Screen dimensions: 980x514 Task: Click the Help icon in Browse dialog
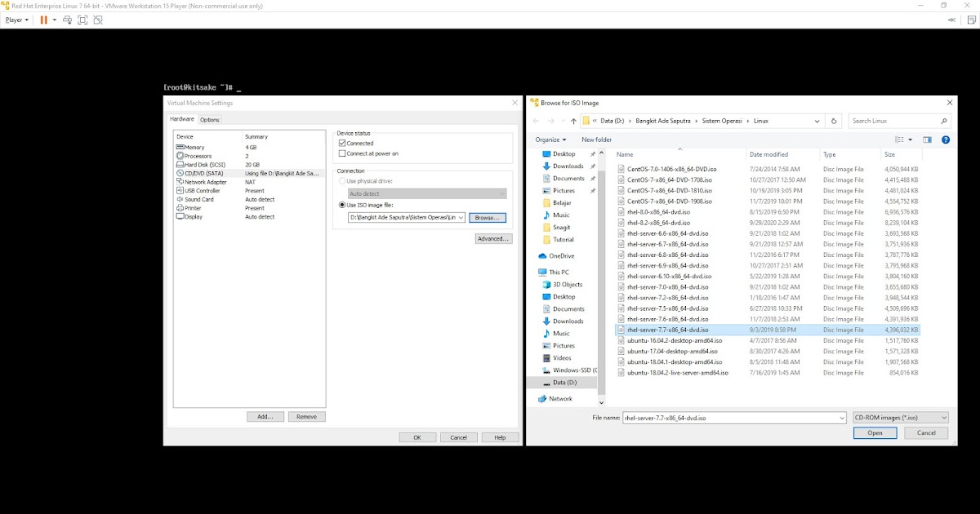point(946,140)
